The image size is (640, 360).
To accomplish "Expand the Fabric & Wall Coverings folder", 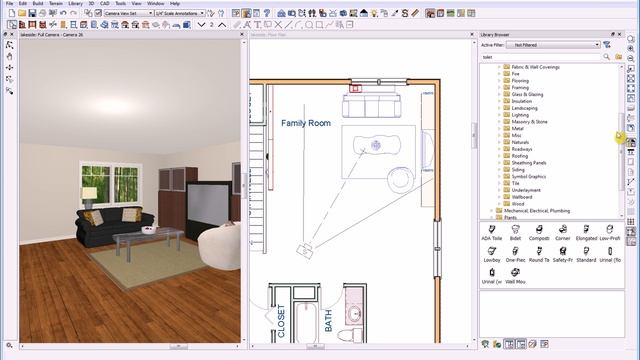I will (x=499, y=67).
